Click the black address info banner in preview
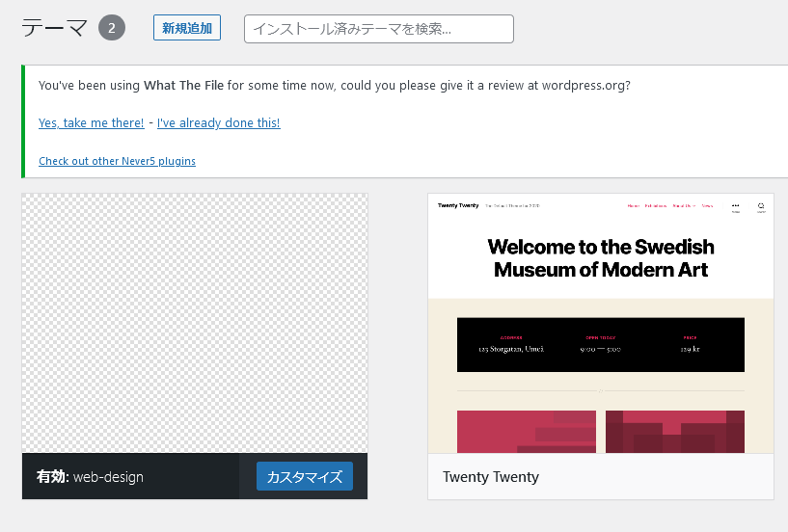 (600, 344)
